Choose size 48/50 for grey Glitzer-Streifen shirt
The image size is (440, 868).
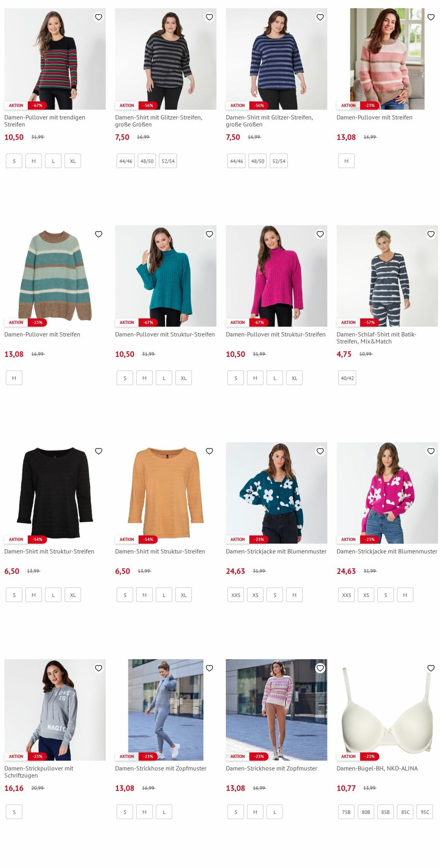[x=147, y=161]
